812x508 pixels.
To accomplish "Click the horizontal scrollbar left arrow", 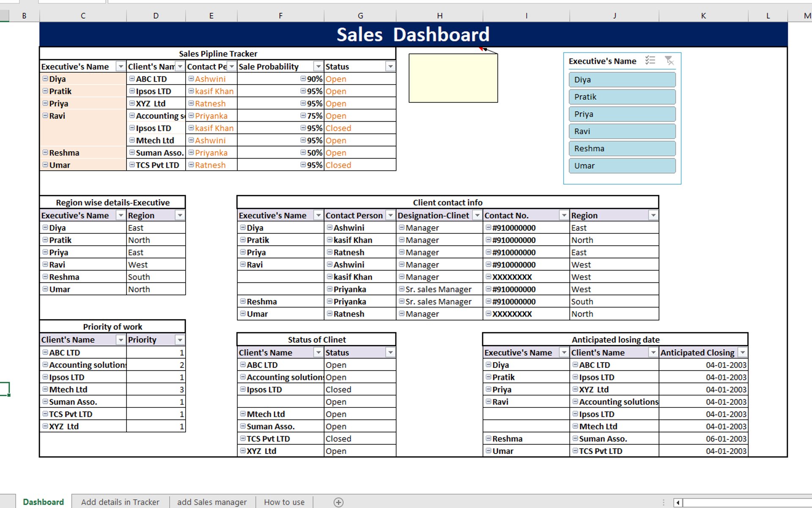I will [678, 503].
